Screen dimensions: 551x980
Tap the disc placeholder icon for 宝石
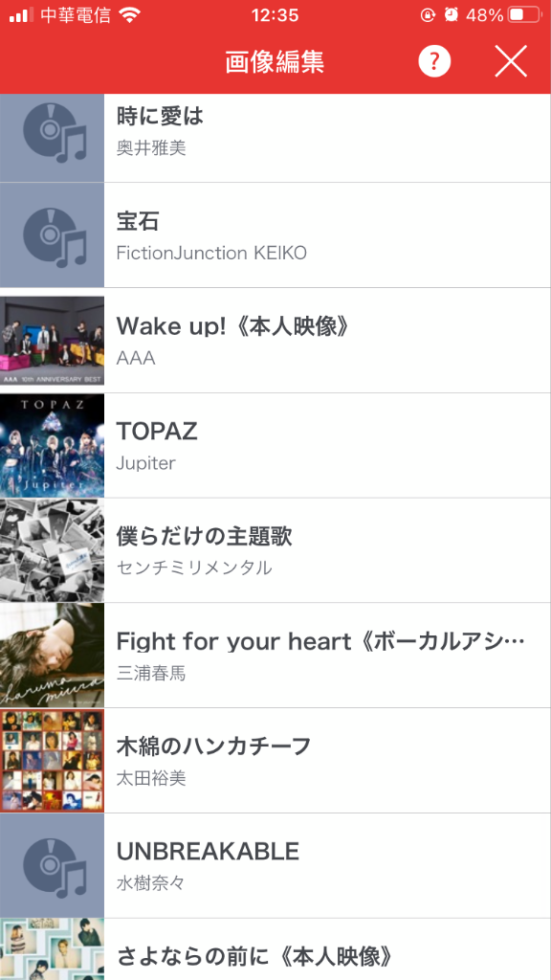point(52,235)
